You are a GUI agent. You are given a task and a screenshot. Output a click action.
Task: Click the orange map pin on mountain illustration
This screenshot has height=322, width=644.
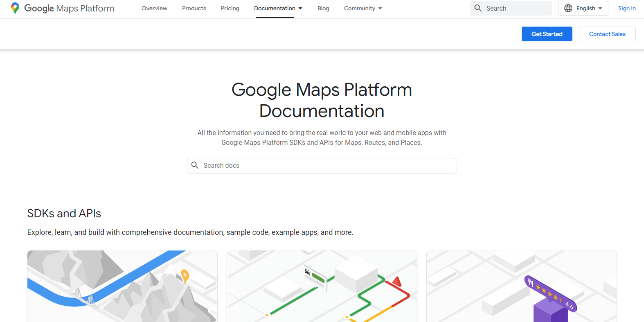pyautogui.click(x=185, y=276)
